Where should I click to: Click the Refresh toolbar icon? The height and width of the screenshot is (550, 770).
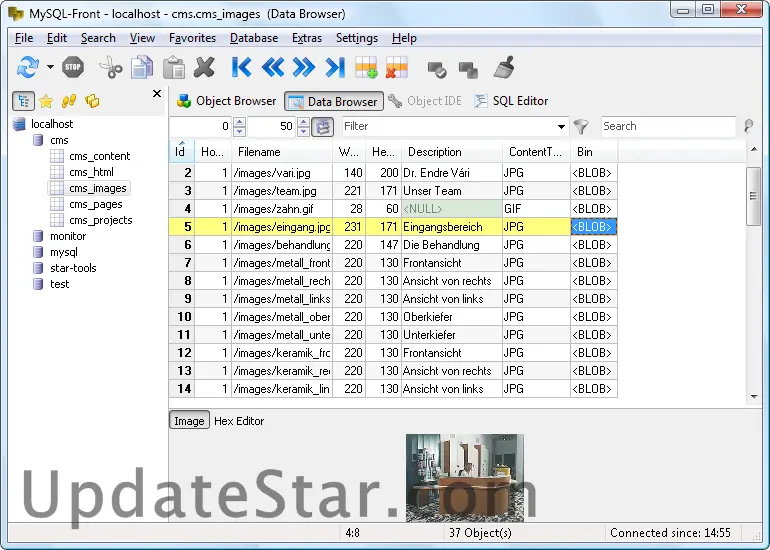[28, 67]
